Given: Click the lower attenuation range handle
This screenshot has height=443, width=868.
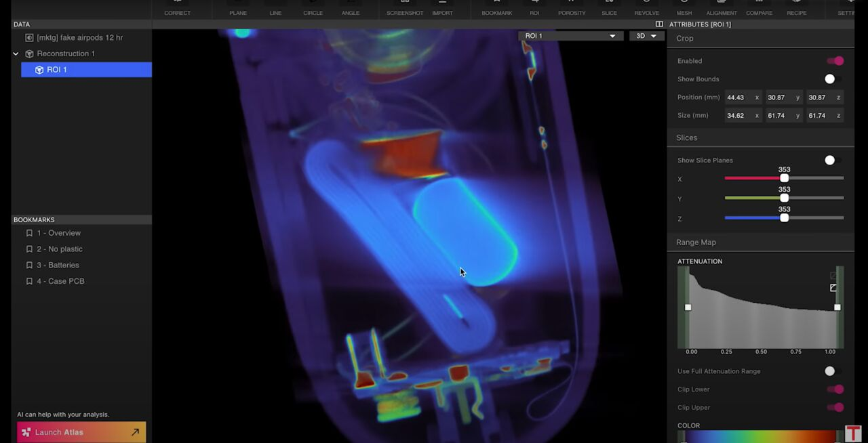Looking at the screenshot, I should coord(688,308).
